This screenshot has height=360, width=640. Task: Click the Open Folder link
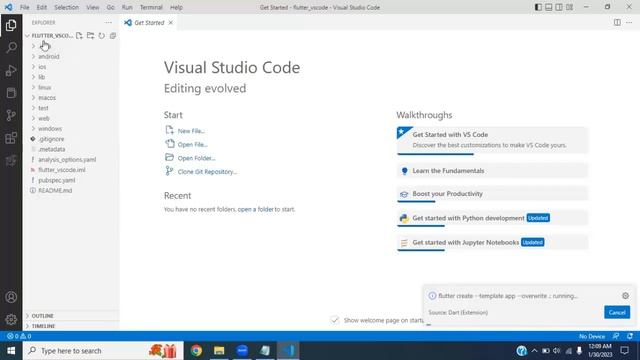point(196,158)
